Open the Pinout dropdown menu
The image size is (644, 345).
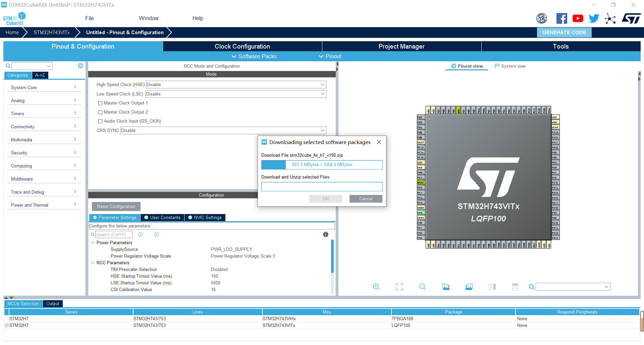[x=330, y=56]
